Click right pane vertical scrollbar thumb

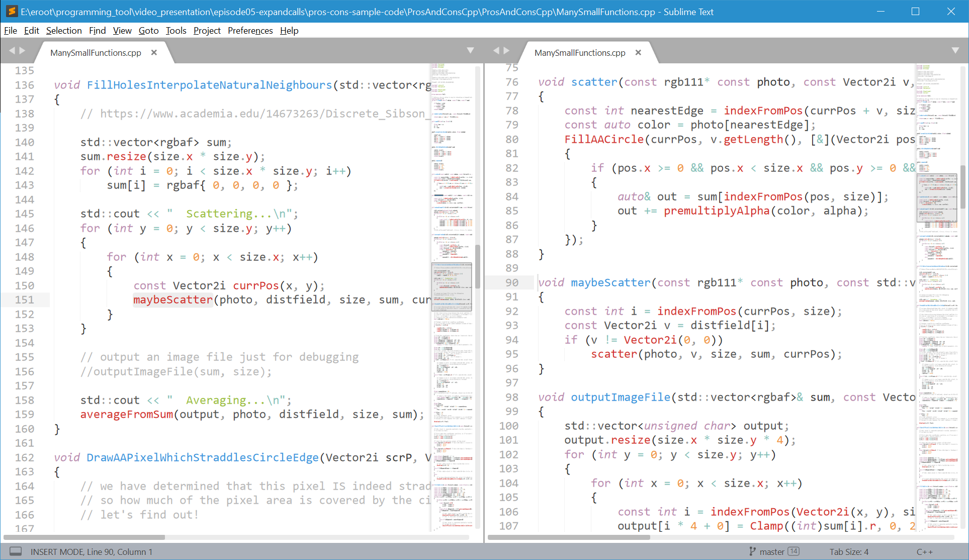963,187
